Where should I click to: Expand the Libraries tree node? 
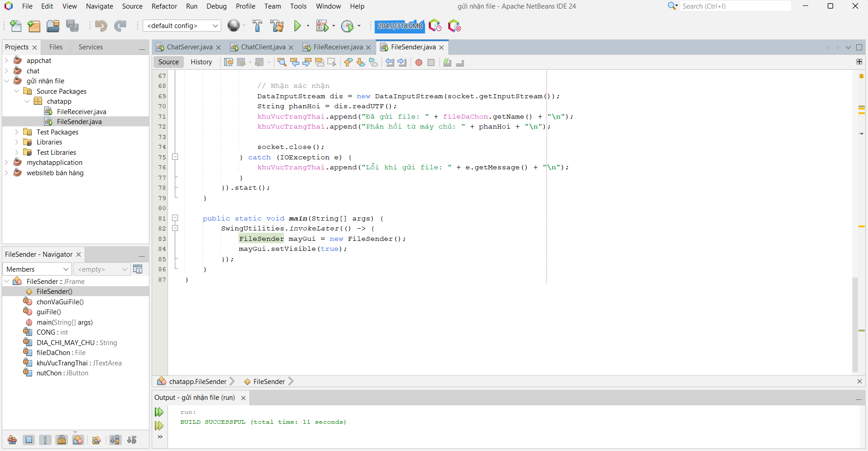tap(17, 142)
